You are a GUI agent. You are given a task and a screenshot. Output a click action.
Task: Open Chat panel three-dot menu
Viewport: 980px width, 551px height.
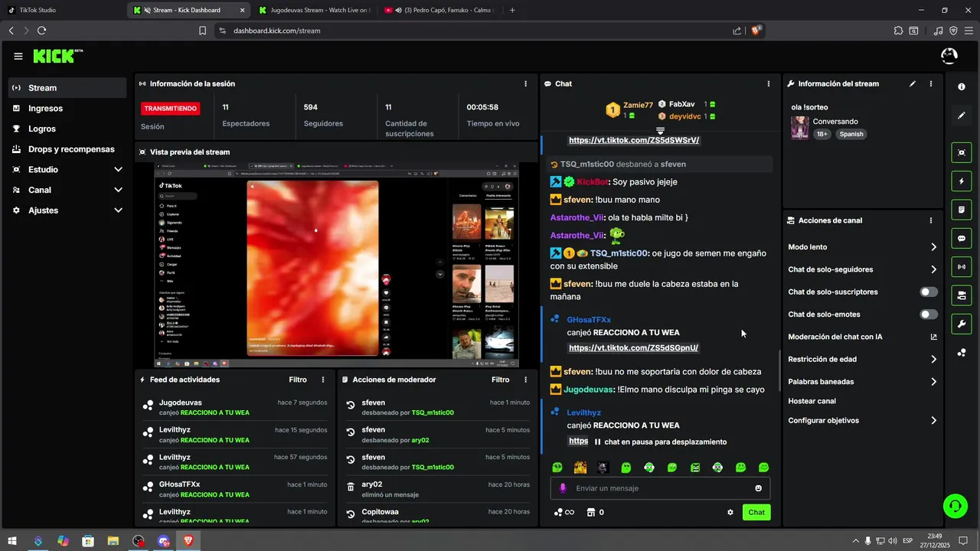(x=769, y=83)
